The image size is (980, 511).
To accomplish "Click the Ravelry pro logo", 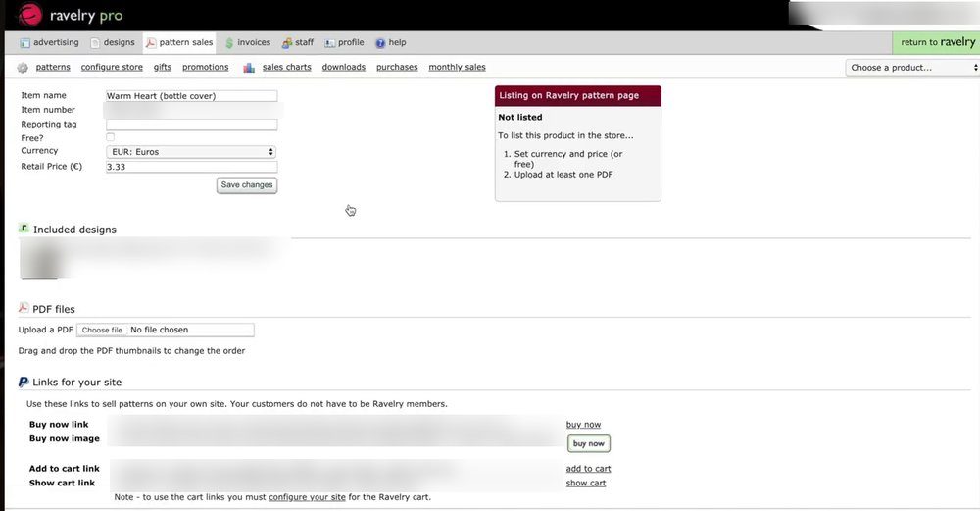I will [70, 15].
